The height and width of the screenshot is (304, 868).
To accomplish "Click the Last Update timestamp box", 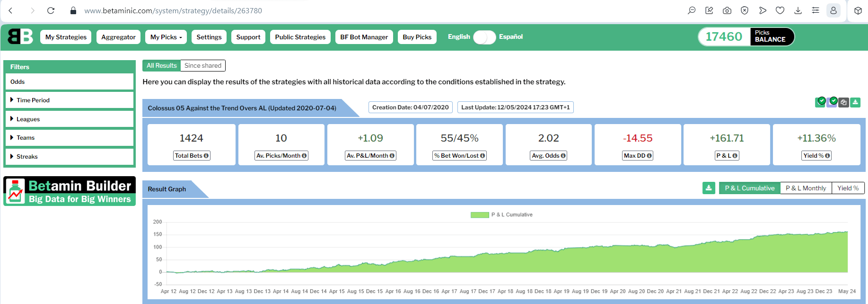I will [516, 107].
